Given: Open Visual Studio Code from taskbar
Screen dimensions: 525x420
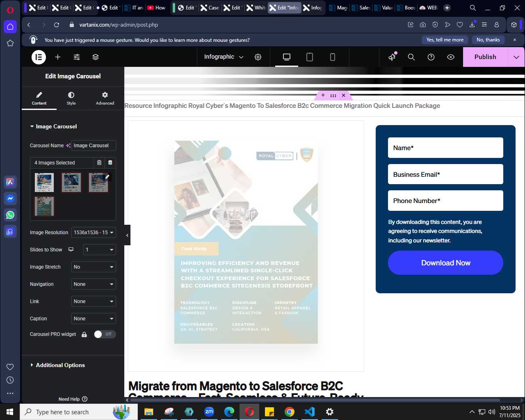Looking at the screenshot, I should point(310,412).
